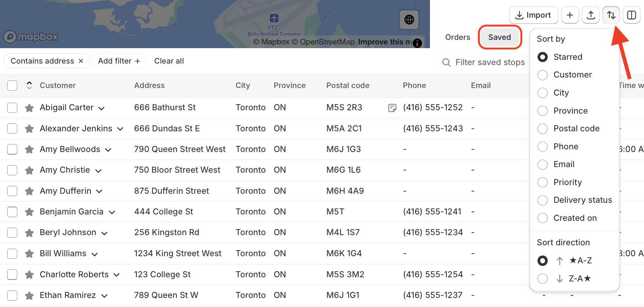
Task: Check the box for Benjamin Garcia
Action: click(12, 212)
